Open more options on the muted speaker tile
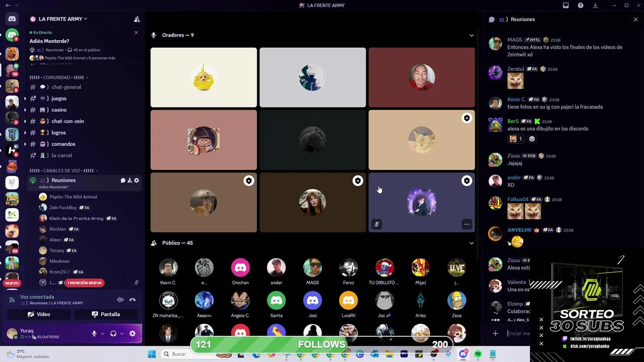The image size is (644, 362). coord(467,224)
